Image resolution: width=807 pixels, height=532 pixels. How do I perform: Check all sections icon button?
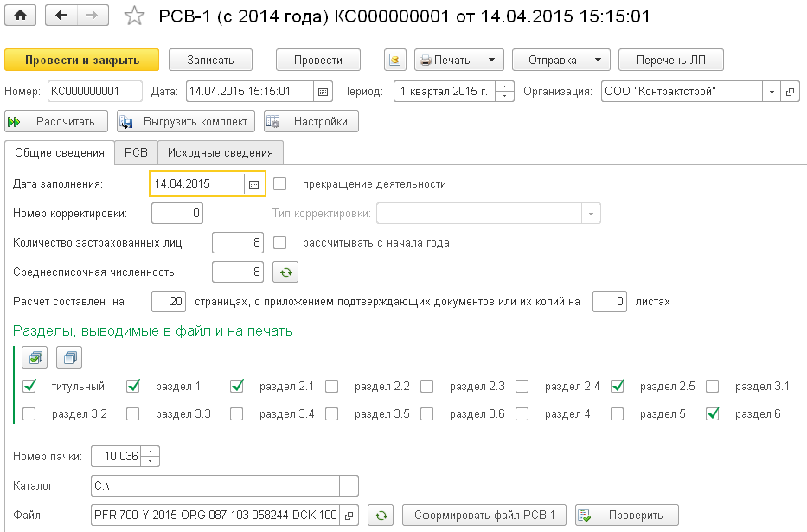click(35, 357)
